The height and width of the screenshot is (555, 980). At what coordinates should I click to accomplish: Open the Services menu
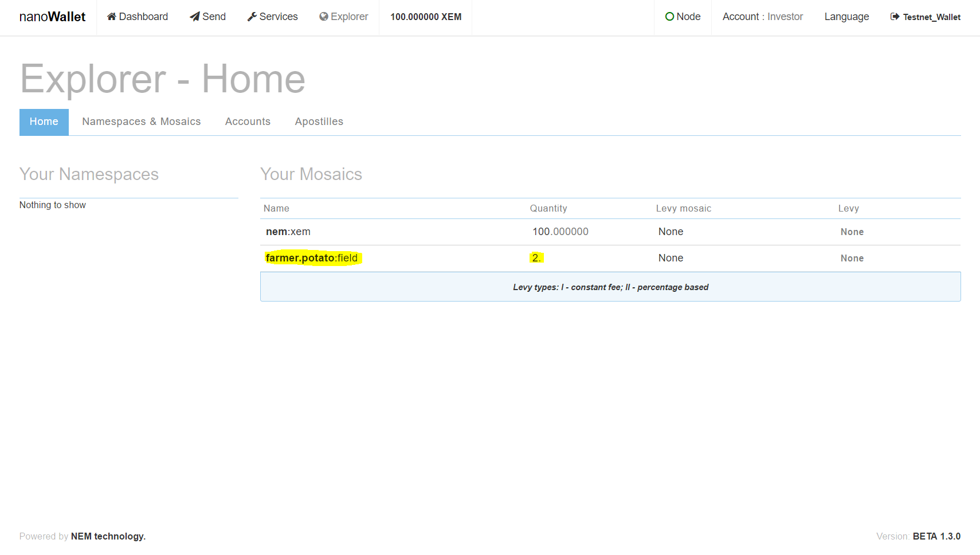273,17
